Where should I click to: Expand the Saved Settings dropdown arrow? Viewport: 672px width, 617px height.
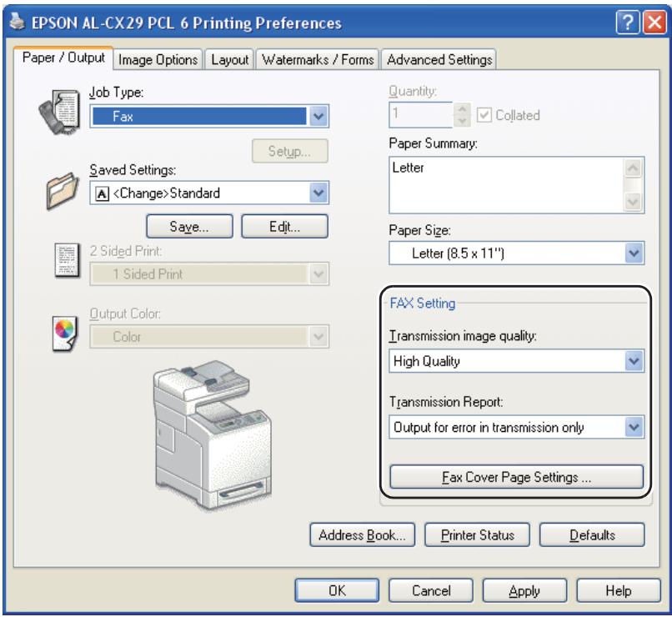(318, 193)
